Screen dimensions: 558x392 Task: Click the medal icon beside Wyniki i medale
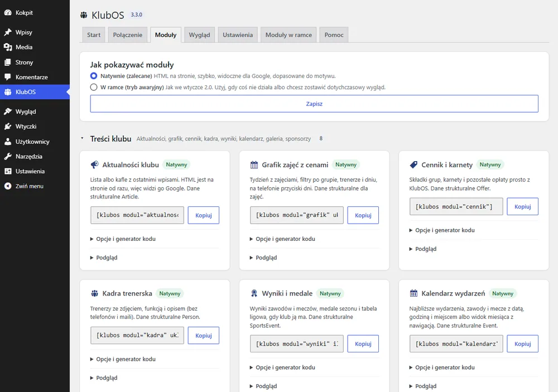point(254,293)
